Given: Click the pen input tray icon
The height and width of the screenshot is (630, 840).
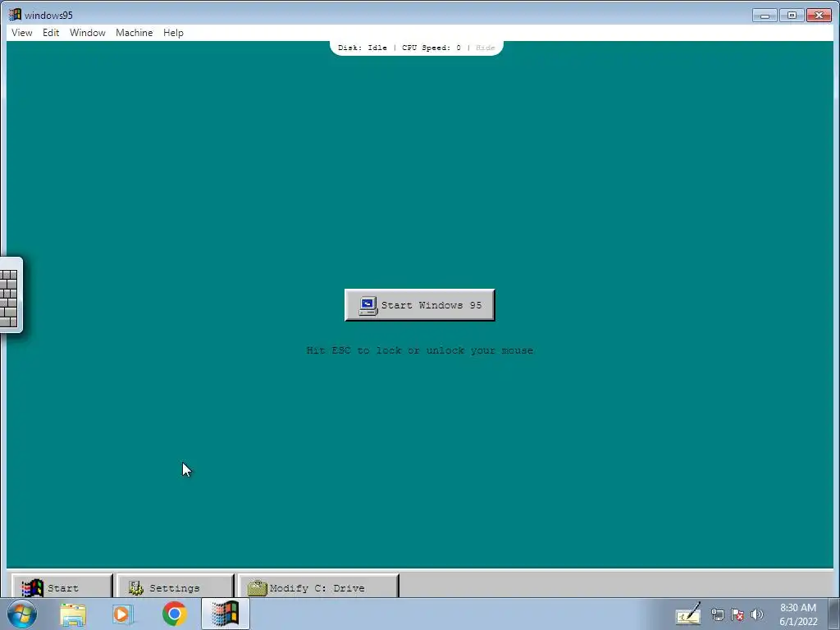Looking at the screenshot, I should pos(688,614).
